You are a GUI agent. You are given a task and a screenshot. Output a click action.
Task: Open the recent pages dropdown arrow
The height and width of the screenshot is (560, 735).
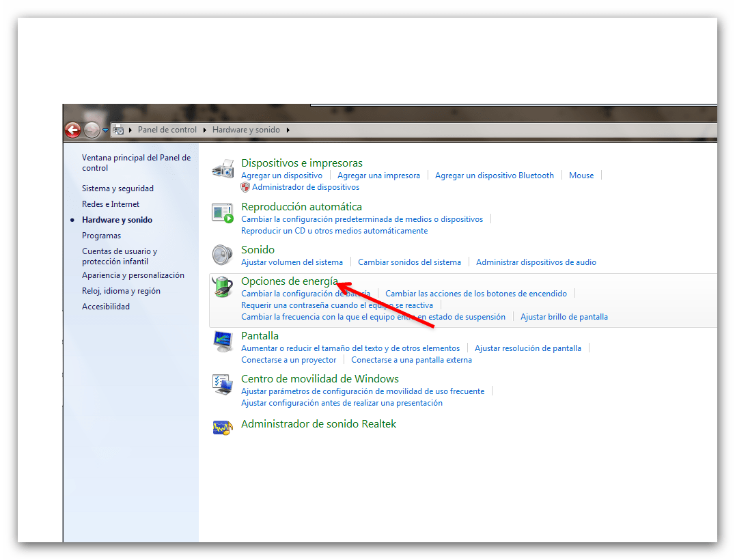coord(105,130)
